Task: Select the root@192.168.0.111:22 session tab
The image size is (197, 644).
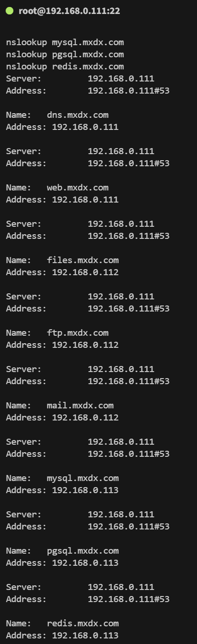Action: (x=69, y=11)
